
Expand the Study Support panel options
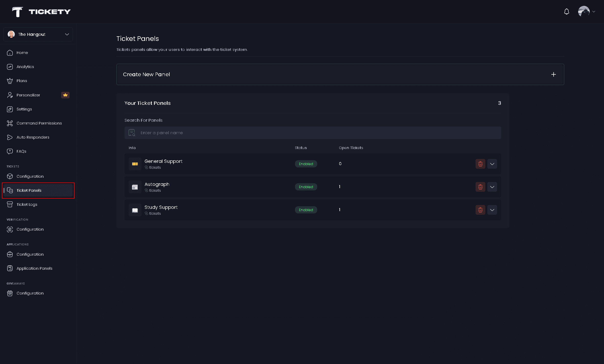coord(492,210)
